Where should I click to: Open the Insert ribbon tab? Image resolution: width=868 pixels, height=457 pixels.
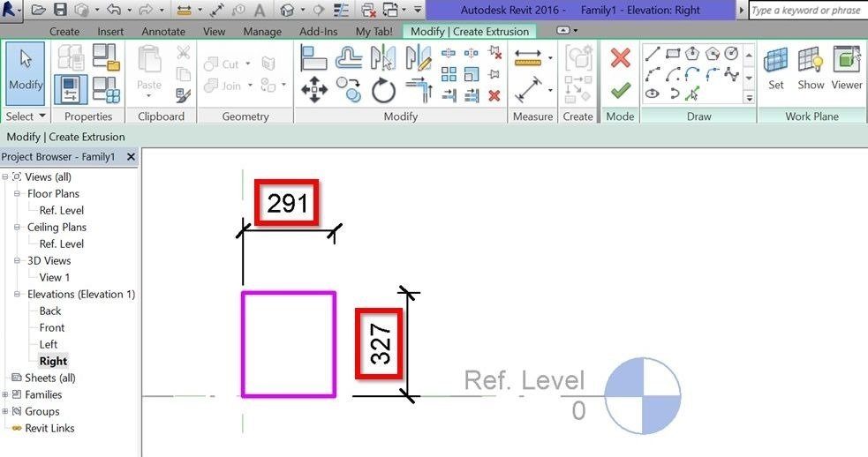click(x=110, y=32)
